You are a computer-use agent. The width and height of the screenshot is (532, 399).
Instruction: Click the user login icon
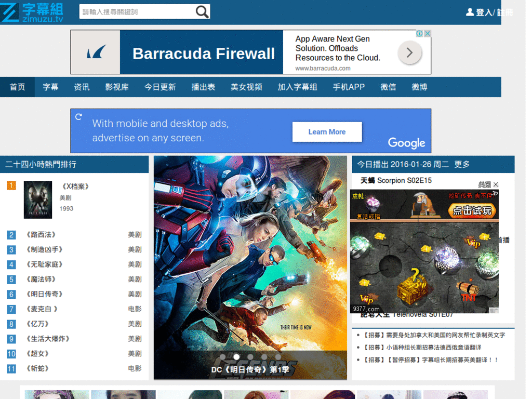[470, 12]
